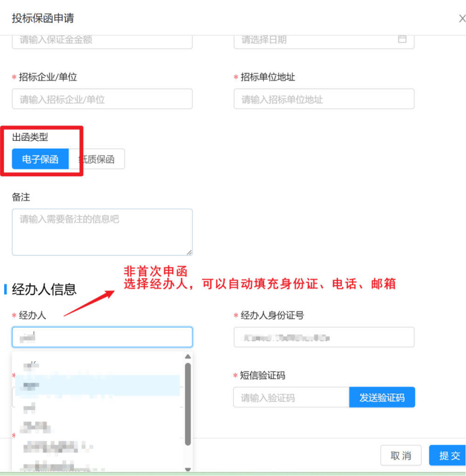Click the 备注 textarea

[102, 232]
